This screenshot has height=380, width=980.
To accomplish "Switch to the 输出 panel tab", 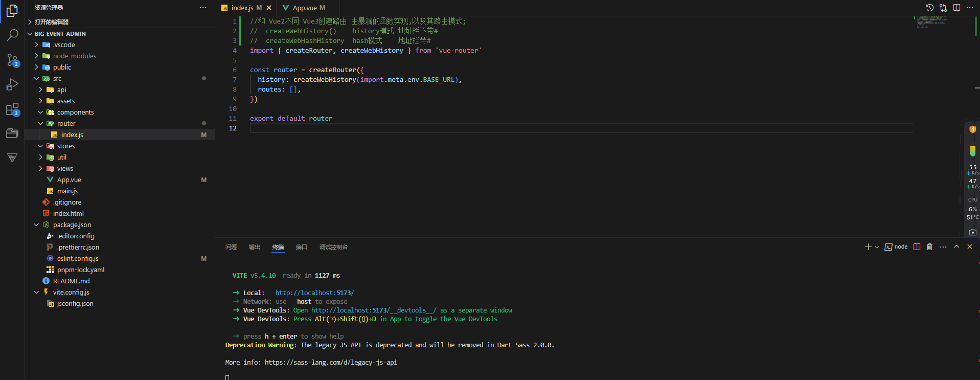I will click(254, 247).
